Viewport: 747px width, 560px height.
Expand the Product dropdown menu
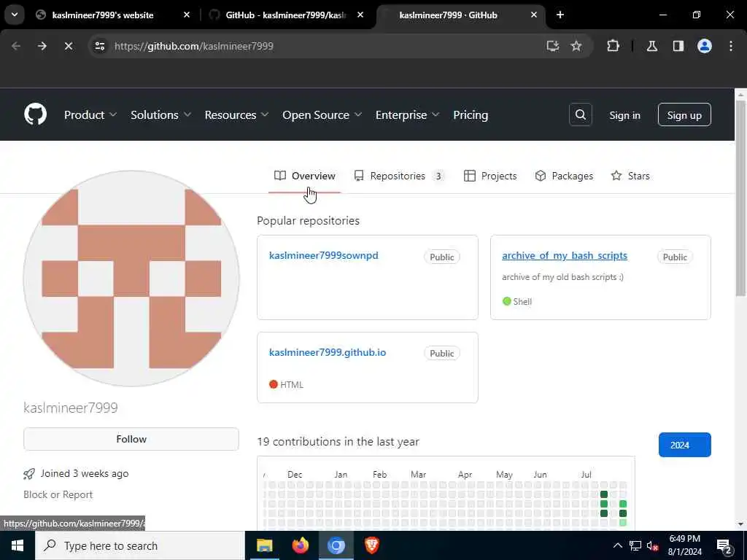[x=90, y=114]
